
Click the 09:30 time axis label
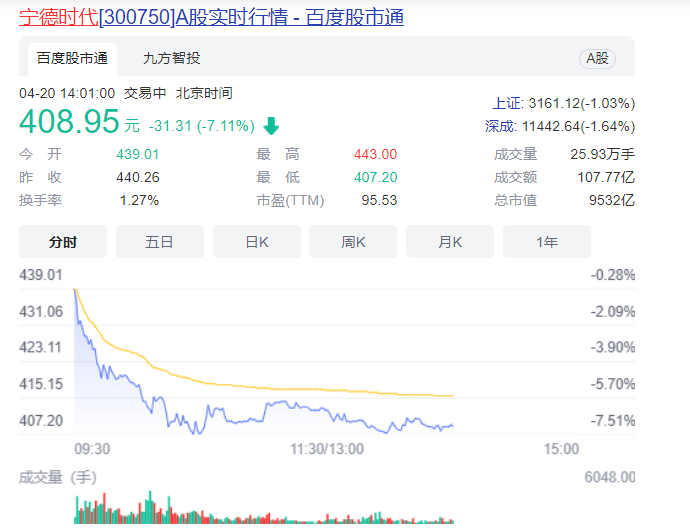pyautogui.click(x=92, y=449)
